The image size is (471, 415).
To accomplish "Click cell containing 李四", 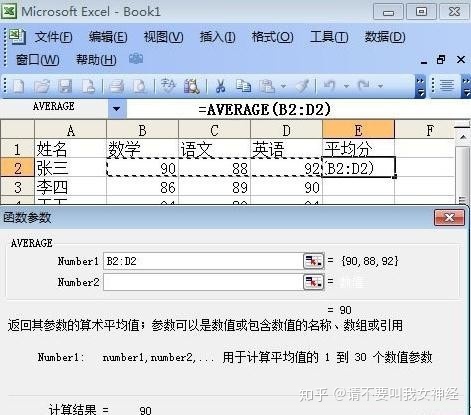I will 70,187.
